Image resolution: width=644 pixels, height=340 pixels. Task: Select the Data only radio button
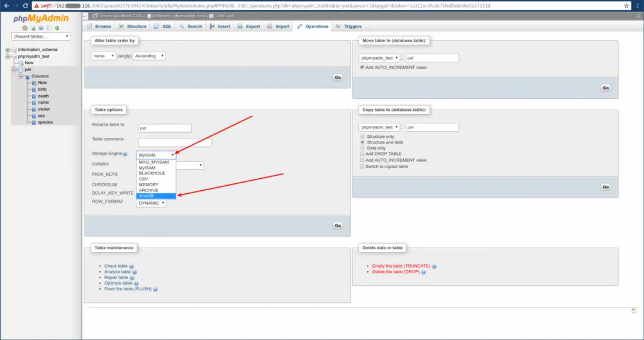coord(362,148)
